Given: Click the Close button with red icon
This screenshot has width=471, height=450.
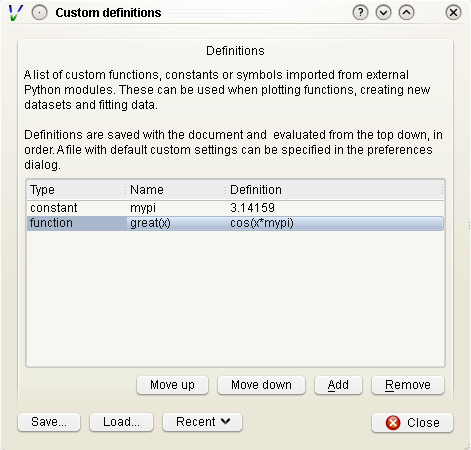Looking at the screenshot, I should point(412,423).
